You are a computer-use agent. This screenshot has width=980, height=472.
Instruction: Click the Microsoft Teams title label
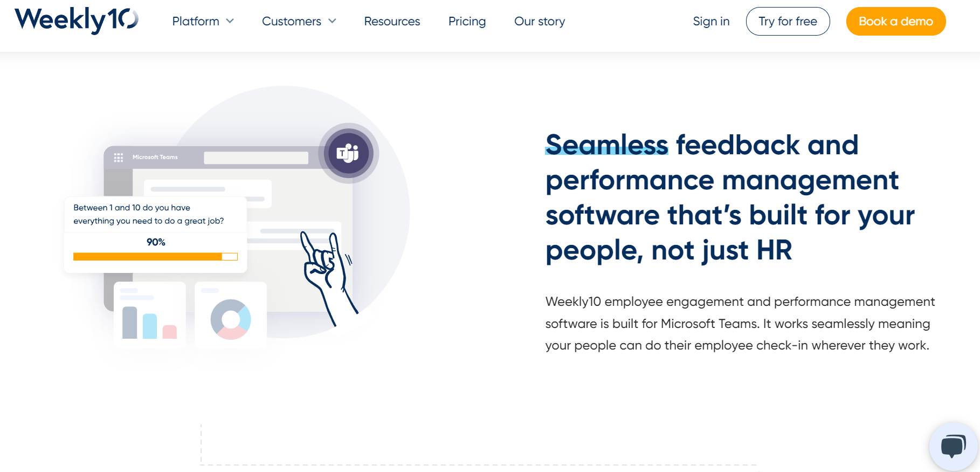click(155, 158)
